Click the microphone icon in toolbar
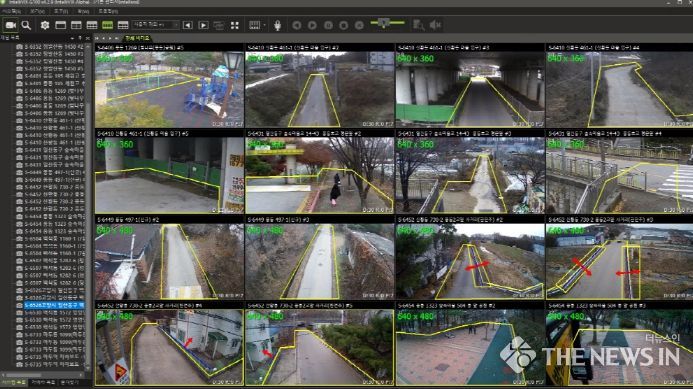Image resolution: width=693 pixels, height=389 pixels. point(278,25)
